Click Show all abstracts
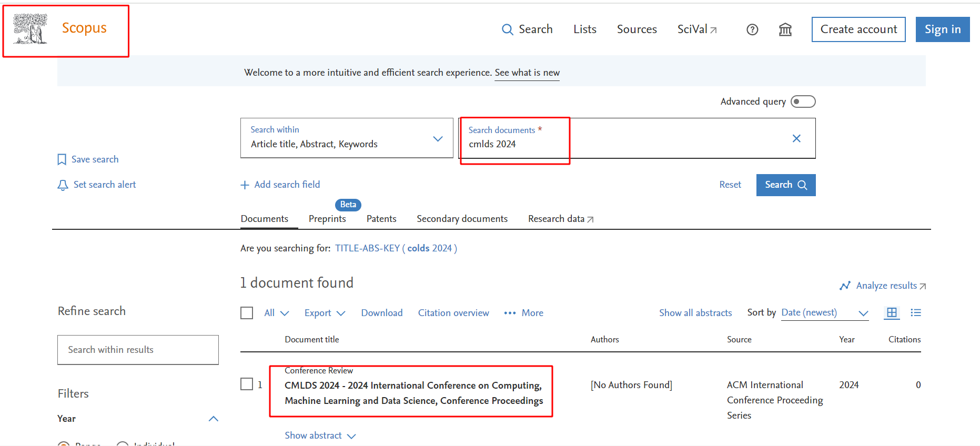This screenshot has width=980, height=446. [695, 313]
